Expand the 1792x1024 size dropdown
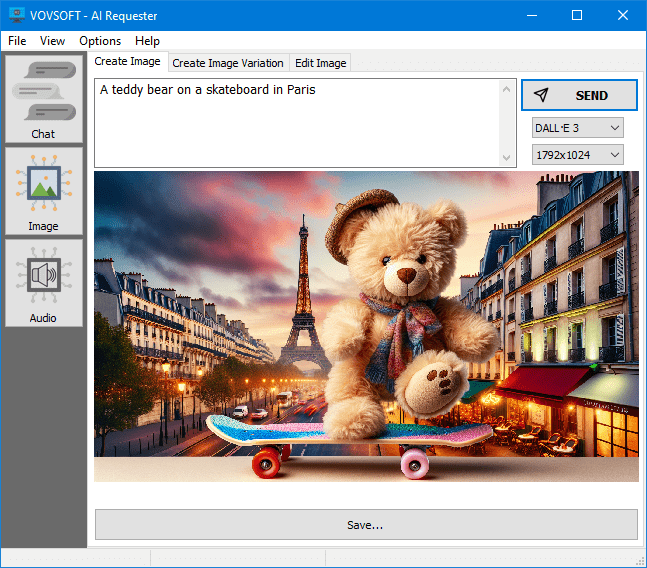The width and height of the screenshot is (647, 568). 578,155
